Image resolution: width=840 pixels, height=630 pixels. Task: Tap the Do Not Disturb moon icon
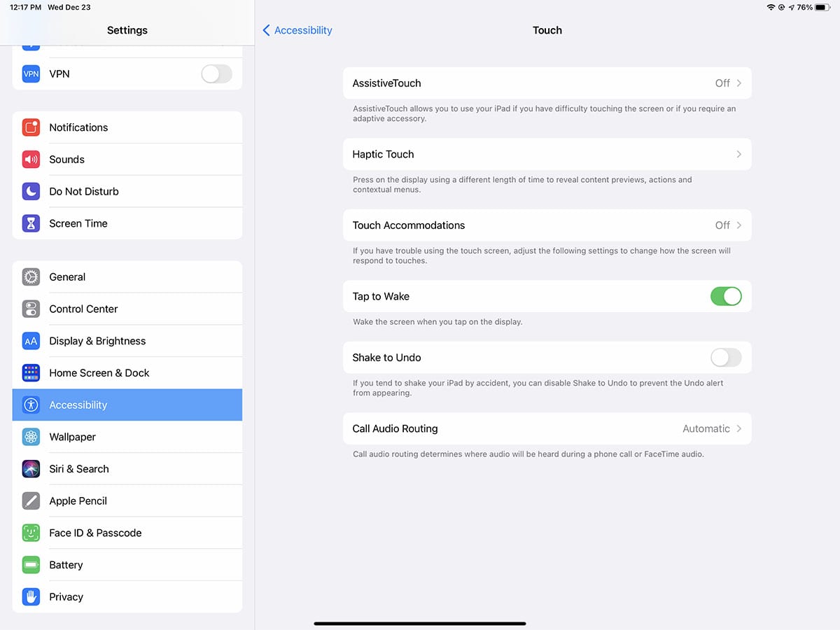tap(31, 191)
